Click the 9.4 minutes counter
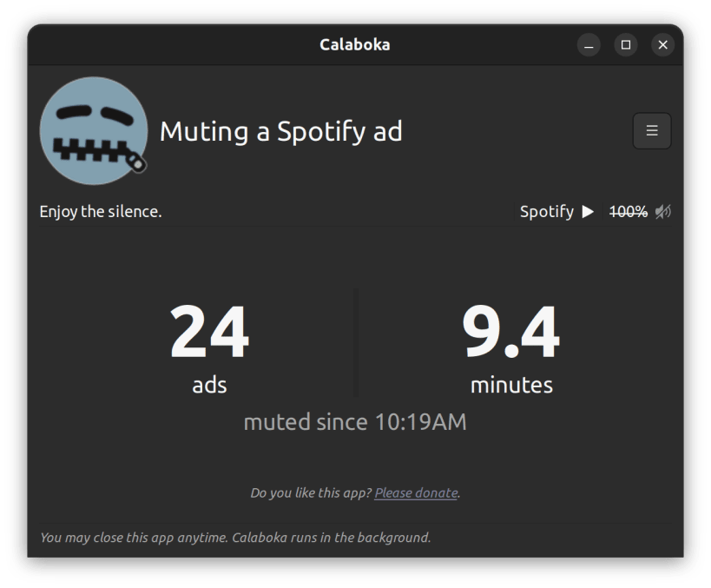The width and height of the screenshot is (711, 588). click(511, 349)
